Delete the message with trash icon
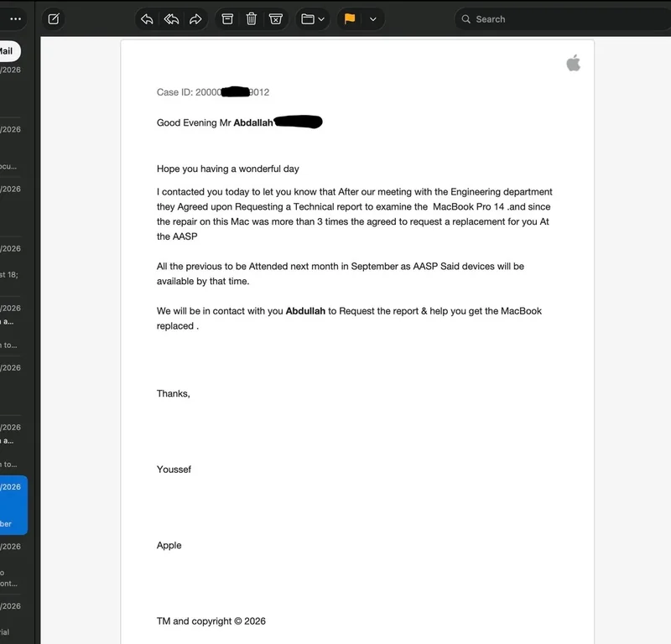The height and width of the screenshot is (644, 671). [251, 18]
